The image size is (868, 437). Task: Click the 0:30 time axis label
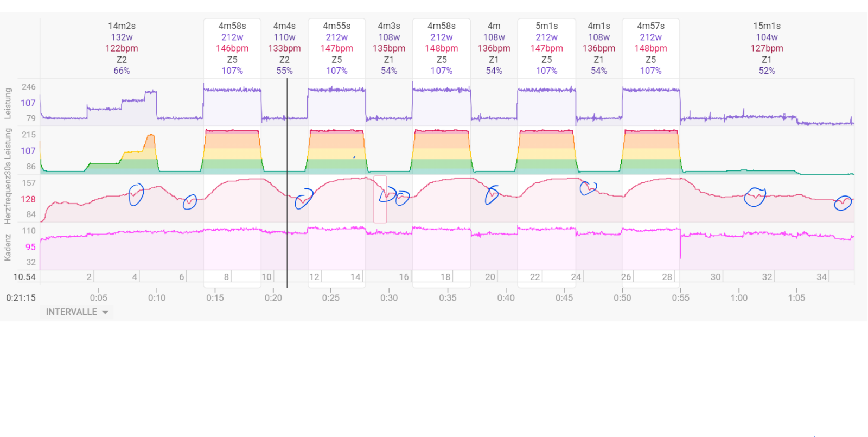389,298
